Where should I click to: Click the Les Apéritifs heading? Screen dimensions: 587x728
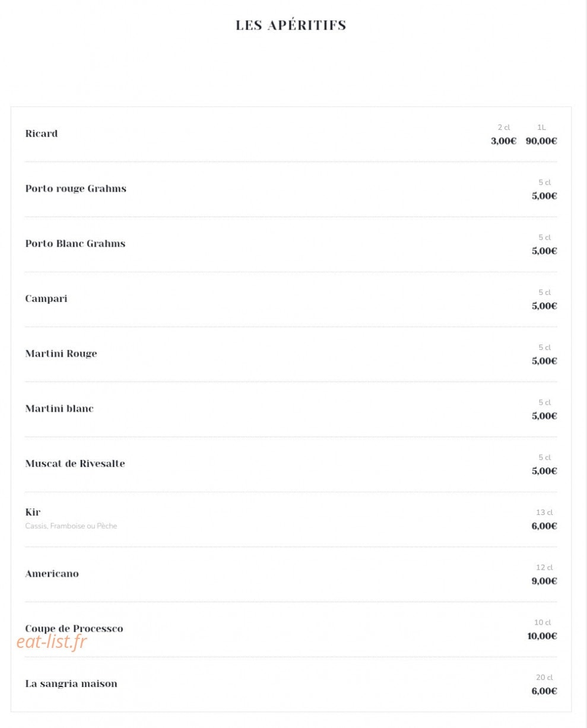tap(291, 25)
